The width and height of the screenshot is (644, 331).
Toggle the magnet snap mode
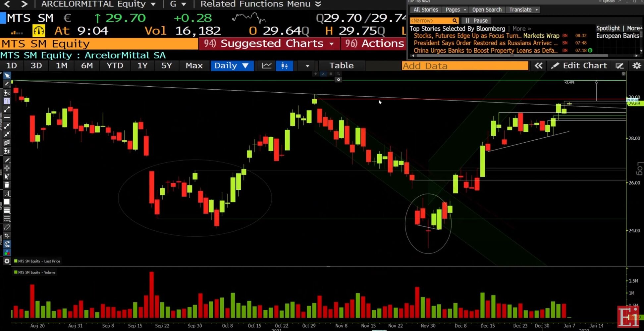(x=7, y=244)
